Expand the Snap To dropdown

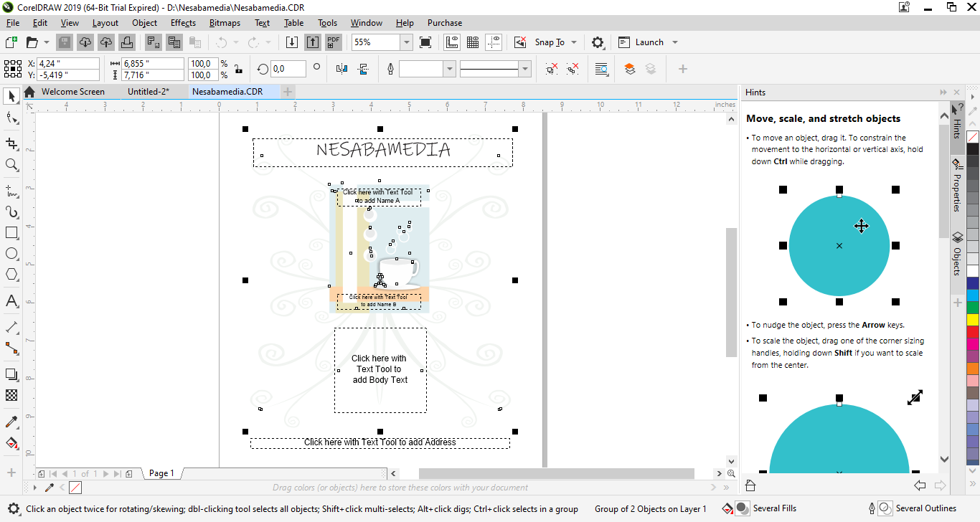(x=574, y=42)
